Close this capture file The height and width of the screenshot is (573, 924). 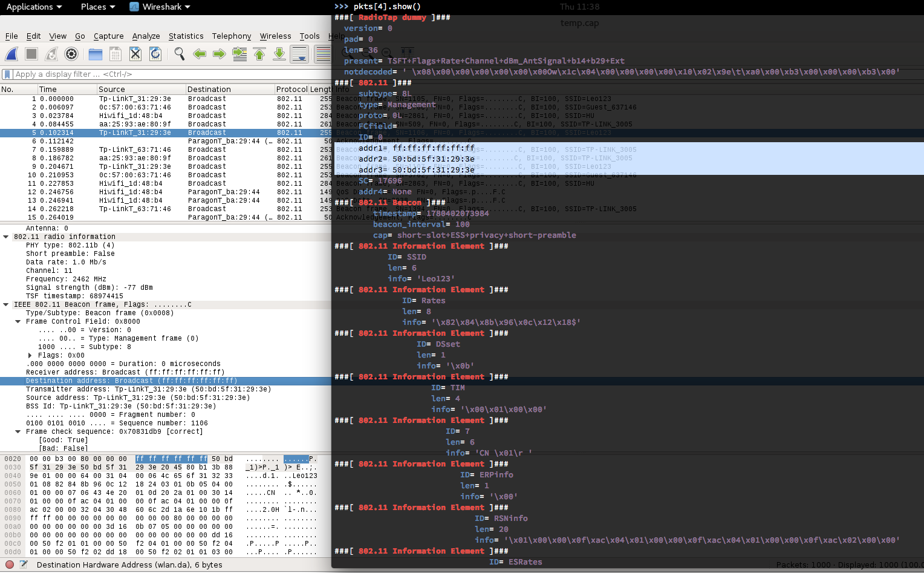pyautogui.click(x=135, y=54)
